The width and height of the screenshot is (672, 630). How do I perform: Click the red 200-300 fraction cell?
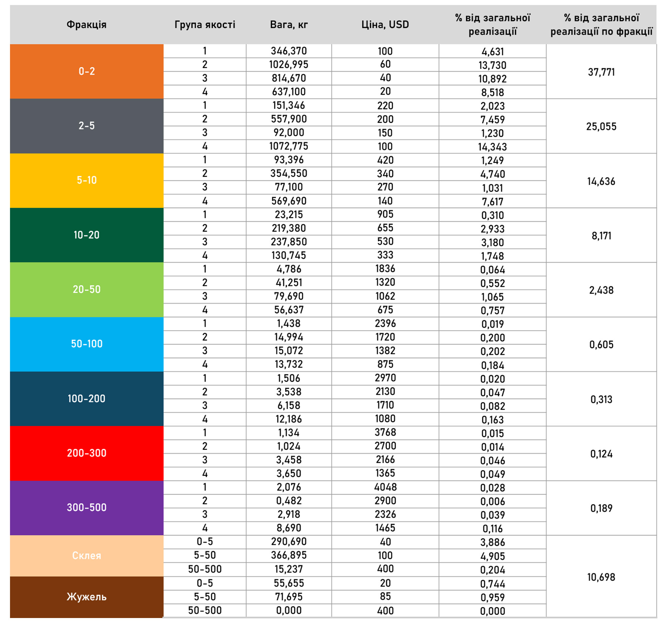click(87, 453)
